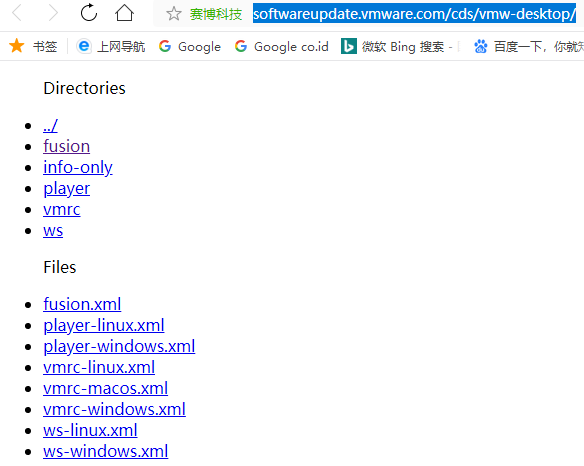Viewport: 584px width, 466px height.
Task: Bookmark this page with the star icon
Action: (x=174, y=14)
